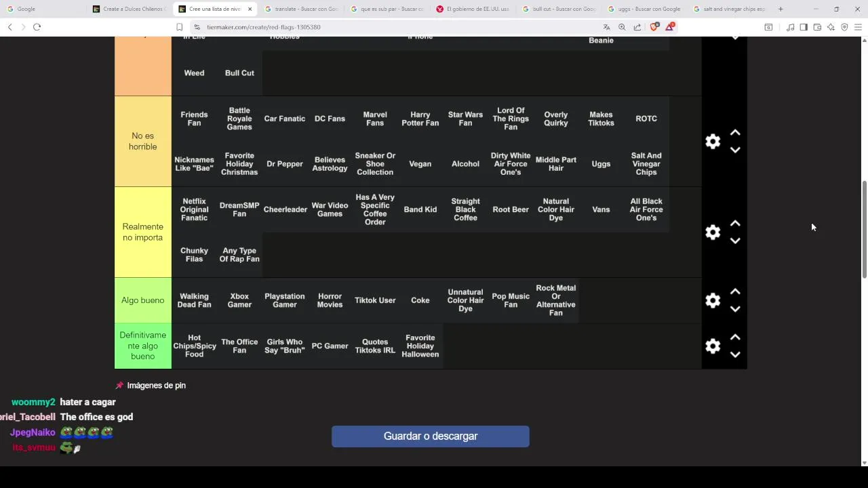Select the 'ROTC' tile
This screenshot has width=868, height=488.
(646, 119)
